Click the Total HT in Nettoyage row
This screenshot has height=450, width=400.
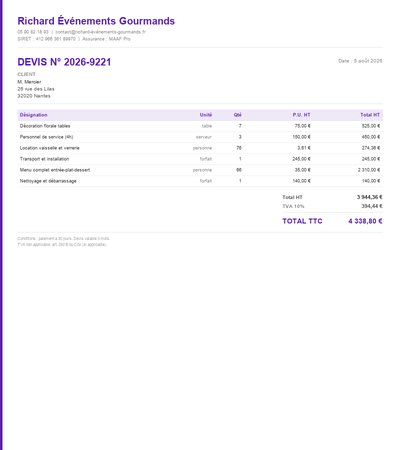coord(371,181)
